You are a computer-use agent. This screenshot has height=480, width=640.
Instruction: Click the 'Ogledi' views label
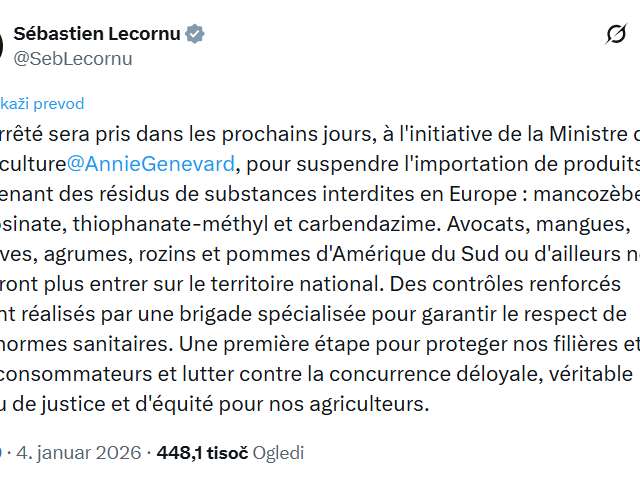(x=278, y=452)
